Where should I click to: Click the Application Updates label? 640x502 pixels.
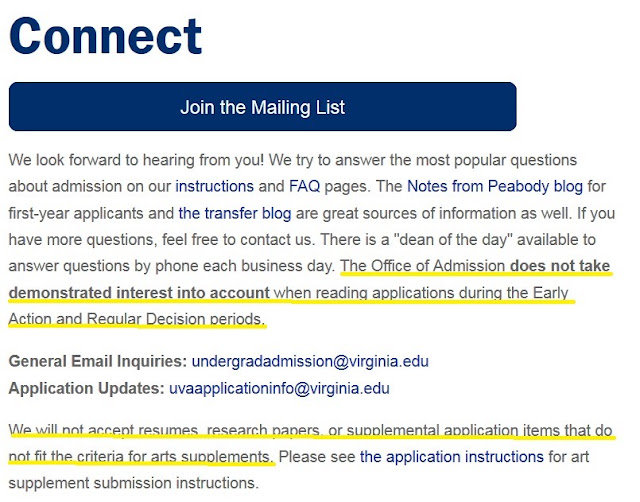tap(86, 388)
